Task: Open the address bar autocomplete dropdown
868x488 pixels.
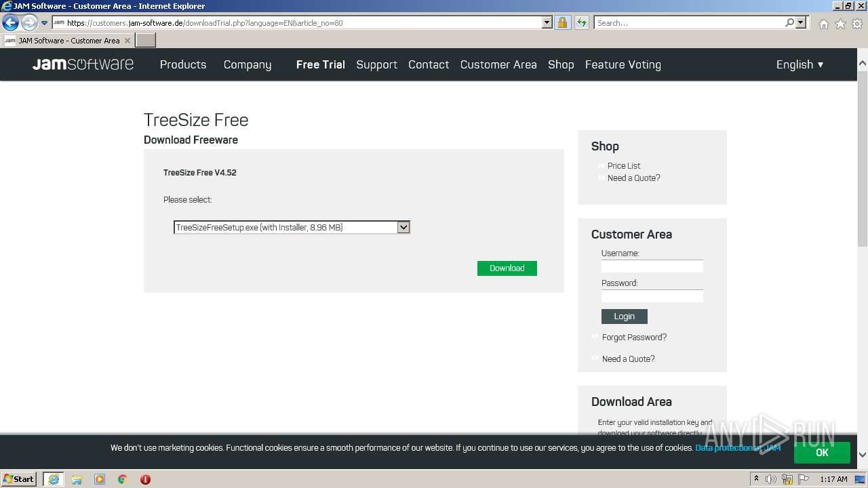Action: click(547, 22)
